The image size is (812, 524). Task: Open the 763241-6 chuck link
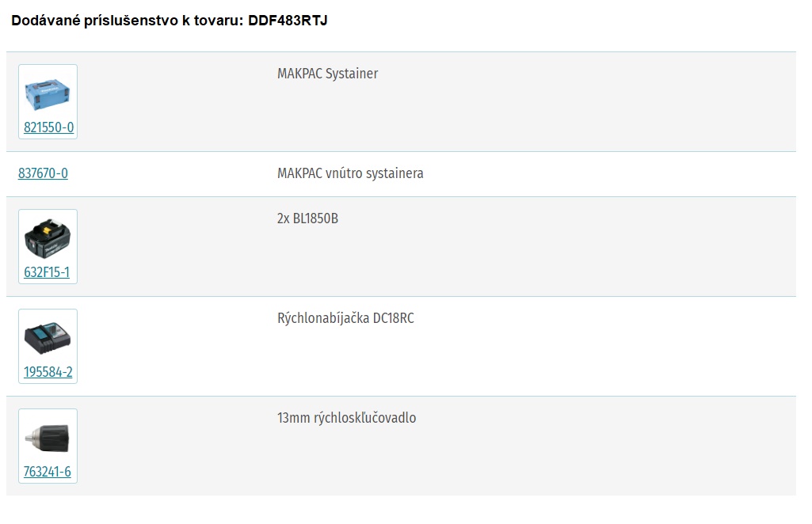pyautogui.click(x=47, y=472)
